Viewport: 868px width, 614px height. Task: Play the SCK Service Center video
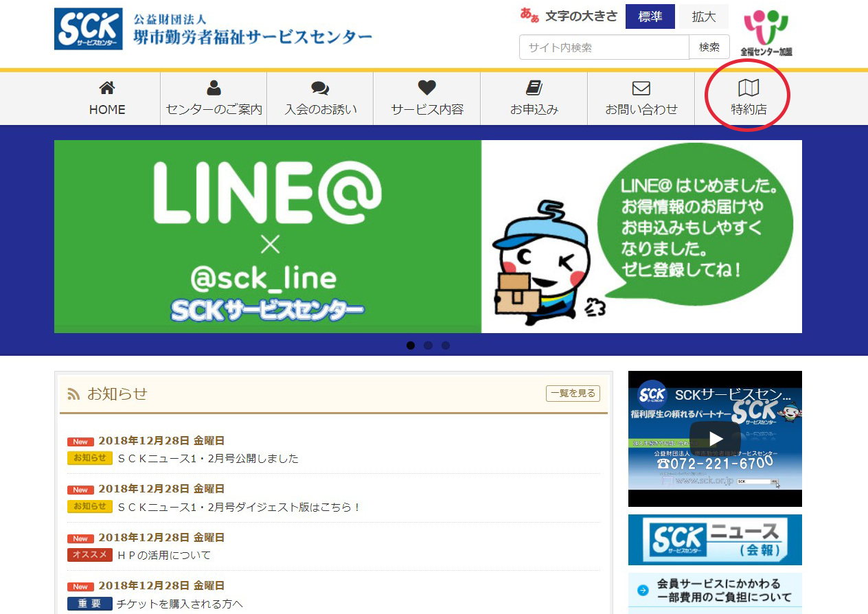click(716, 438)
